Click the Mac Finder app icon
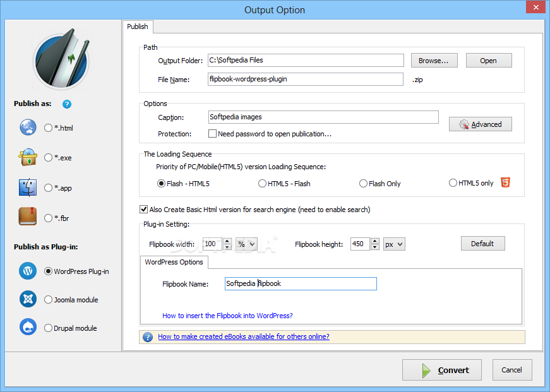 [28, 187]
